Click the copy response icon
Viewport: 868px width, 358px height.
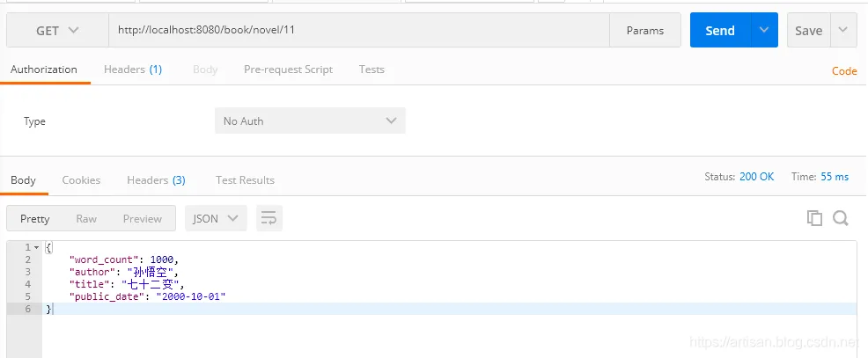tap(814, 218)
